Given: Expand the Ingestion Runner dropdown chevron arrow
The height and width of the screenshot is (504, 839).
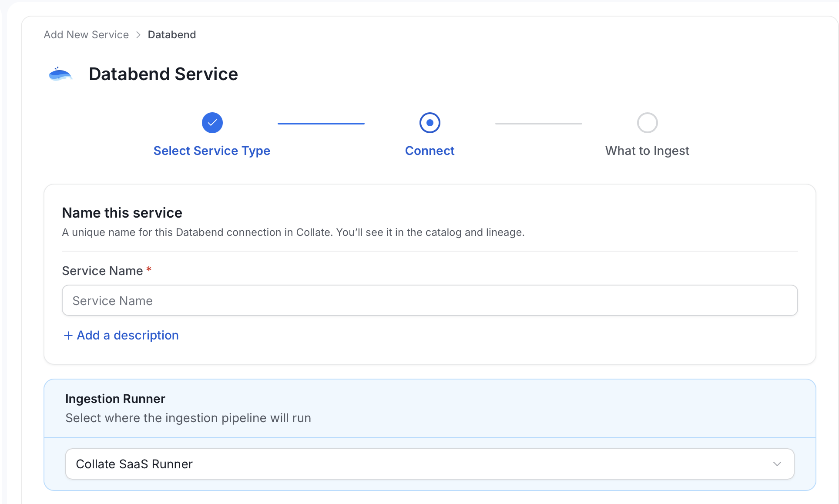Looking at the screenshot, I should tap(777, 464).
